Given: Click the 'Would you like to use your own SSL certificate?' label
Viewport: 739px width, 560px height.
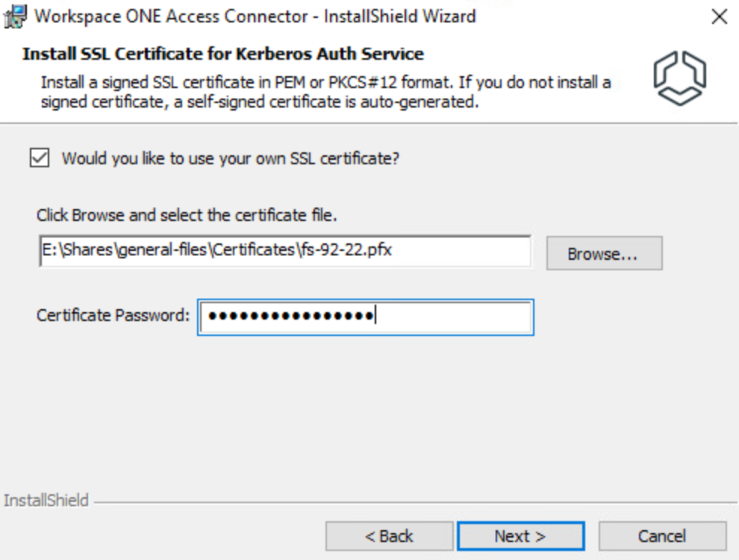Looking at the screenshot, I should (x=231, y=159).
